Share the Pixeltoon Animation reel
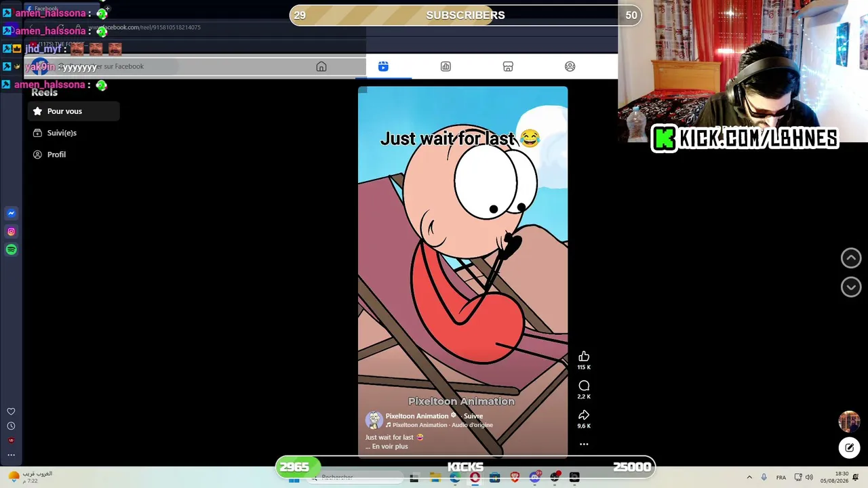Screen dimensions: 868x488 584,415
